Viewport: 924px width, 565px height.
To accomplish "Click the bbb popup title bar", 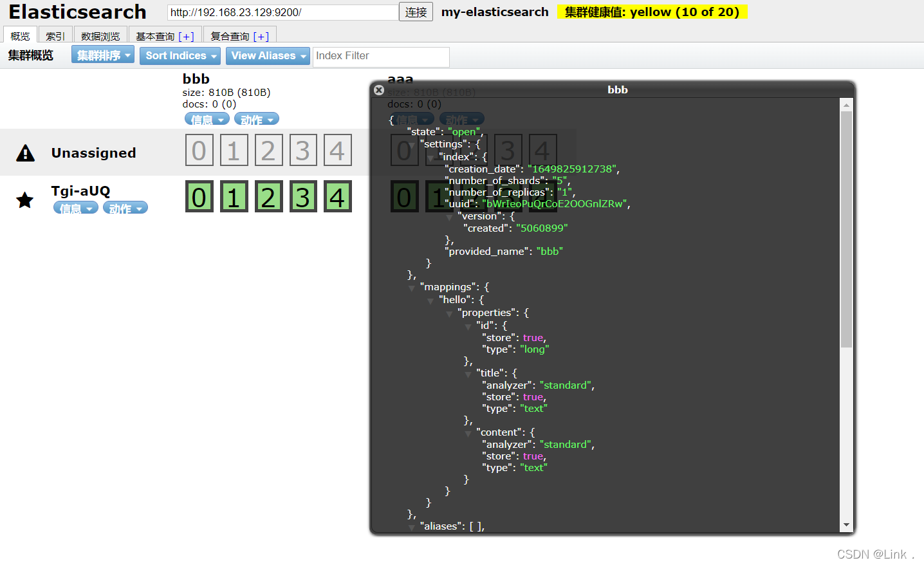I will click(x=618, y=89).
